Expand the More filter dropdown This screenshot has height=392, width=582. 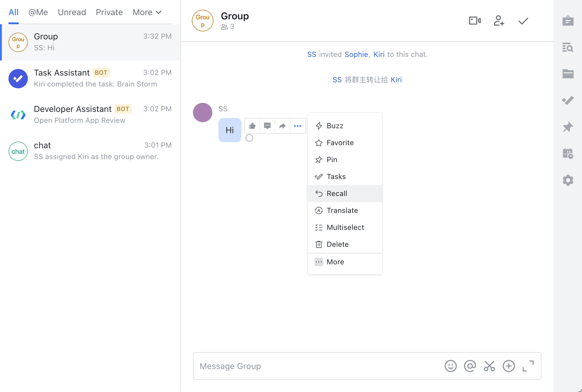click(147, 12)
